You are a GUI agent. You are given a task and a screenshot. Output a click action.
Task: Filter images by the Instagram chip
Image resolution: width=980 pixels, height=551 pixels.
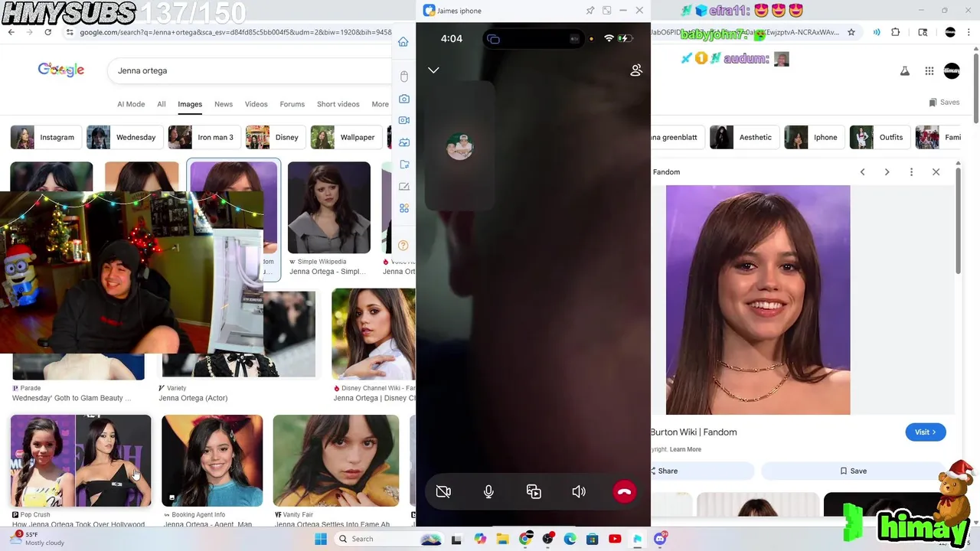45,137
